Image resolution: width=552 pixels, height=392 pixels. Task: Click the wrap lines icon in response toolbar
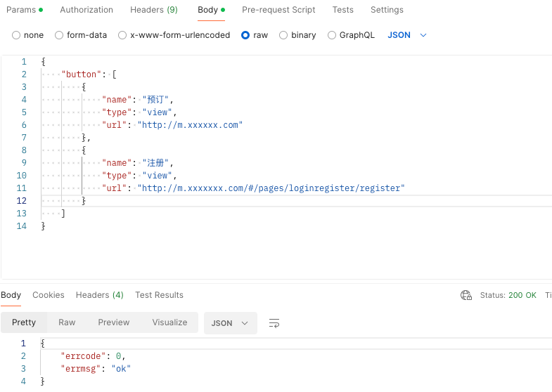(x=274, y=323)
